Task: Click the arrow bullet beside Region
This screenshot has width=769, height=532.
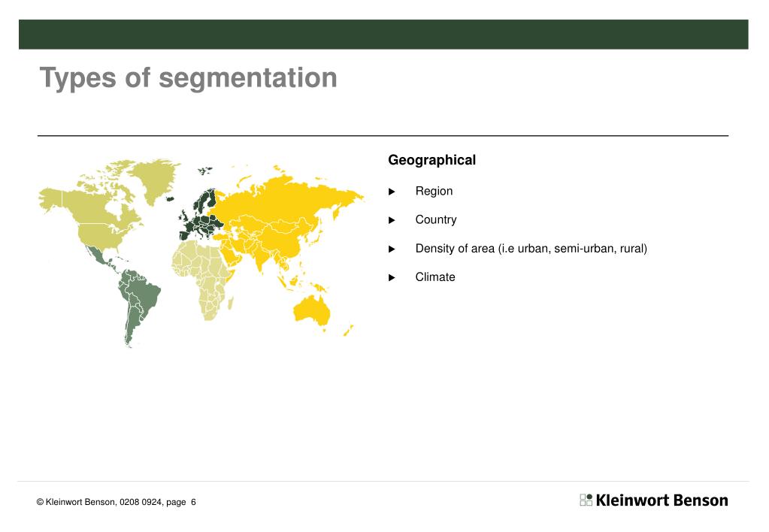Action: click(392, 192)
